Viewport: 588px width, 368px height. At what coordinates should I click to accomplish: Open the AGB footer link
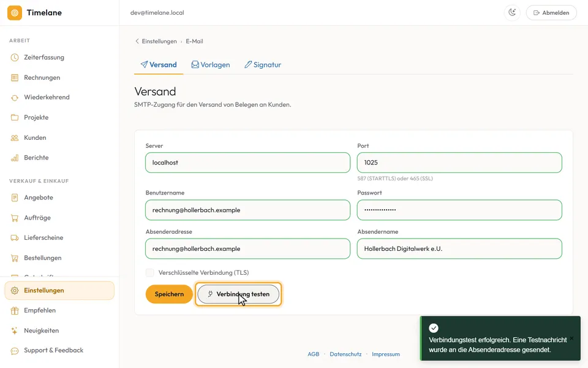314,354
